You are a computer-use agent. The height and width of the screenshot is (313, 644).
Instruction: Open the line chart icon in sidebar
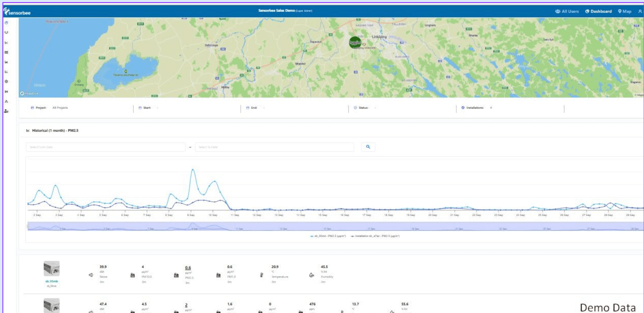[x=6, y=42]
